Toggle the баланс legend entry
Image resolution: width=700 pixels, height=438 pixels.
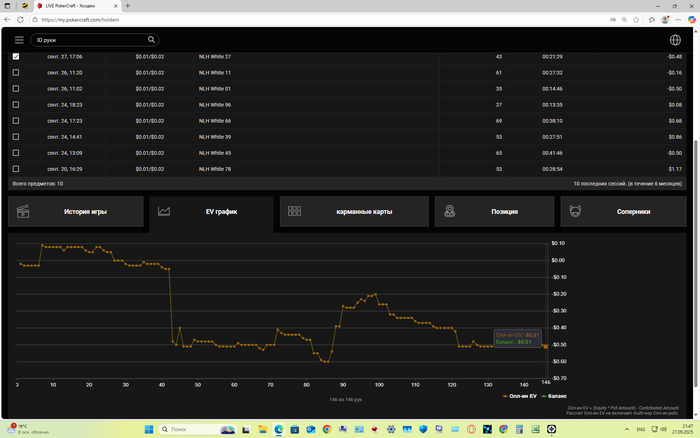tap(554, 396)
